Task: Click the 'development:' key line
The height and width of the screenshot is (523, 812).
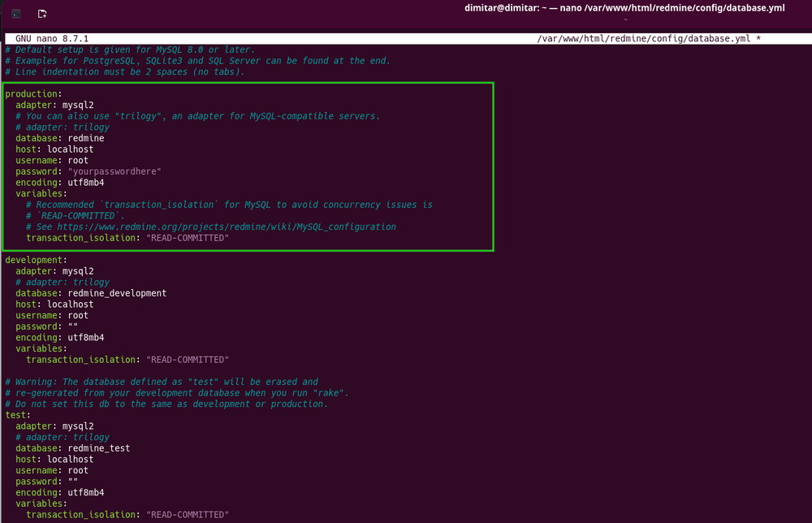Action: tap(37, 260)
